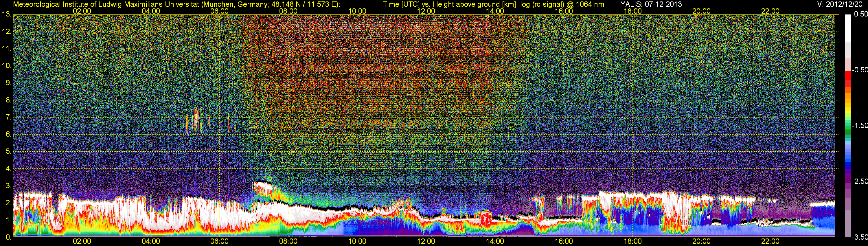Click 16:00 on the upper time axis

[564, 11]
